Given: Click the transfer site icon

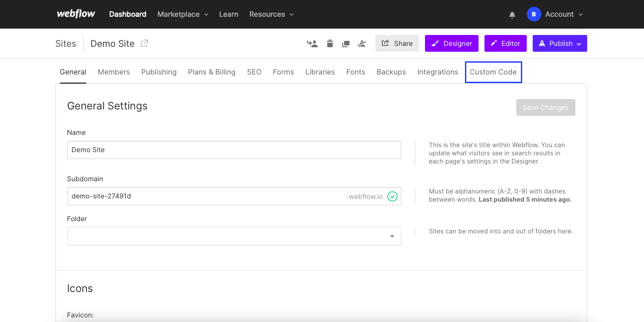Looking at the screenshot, I should click(x=312, y=44).
